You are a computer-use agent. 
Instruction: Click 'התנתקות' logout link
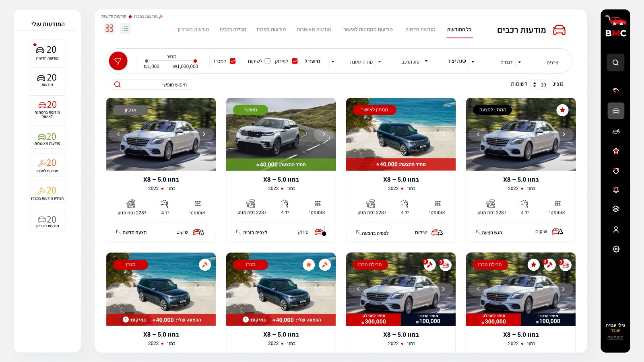click(x=615, y=337)
